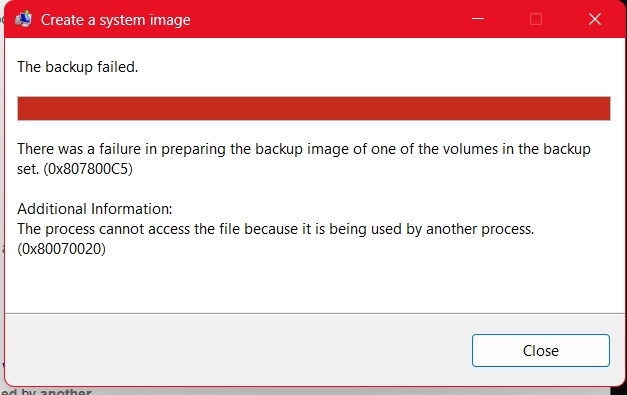Image resolution: width=627 pixels, height=395 pixels.
Task: Click the system image icon in title bar
Action: 24,19
